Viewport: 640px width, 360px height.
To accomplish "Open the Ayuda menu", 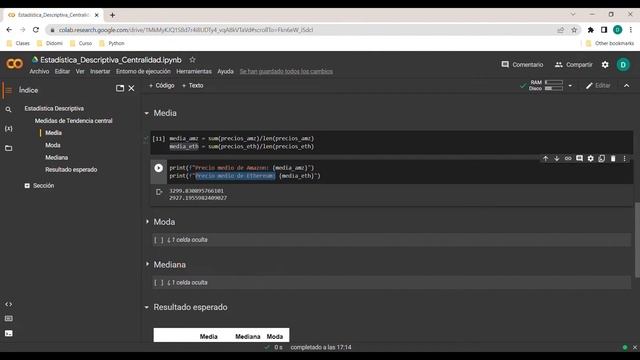I will pos(225,71).
